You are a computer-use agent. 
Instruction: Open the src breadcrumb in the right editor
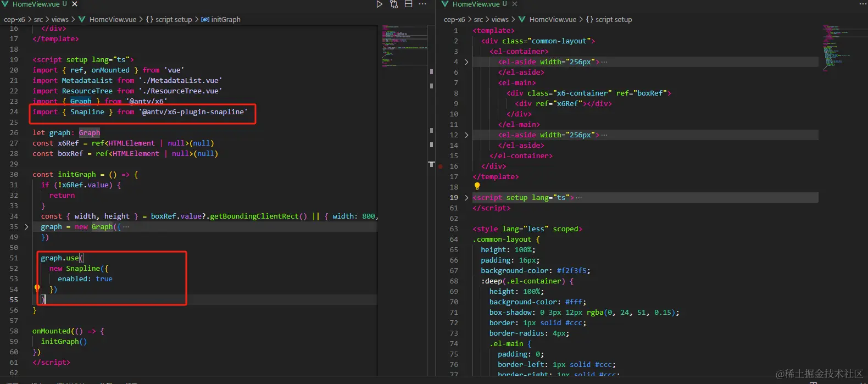478,19
